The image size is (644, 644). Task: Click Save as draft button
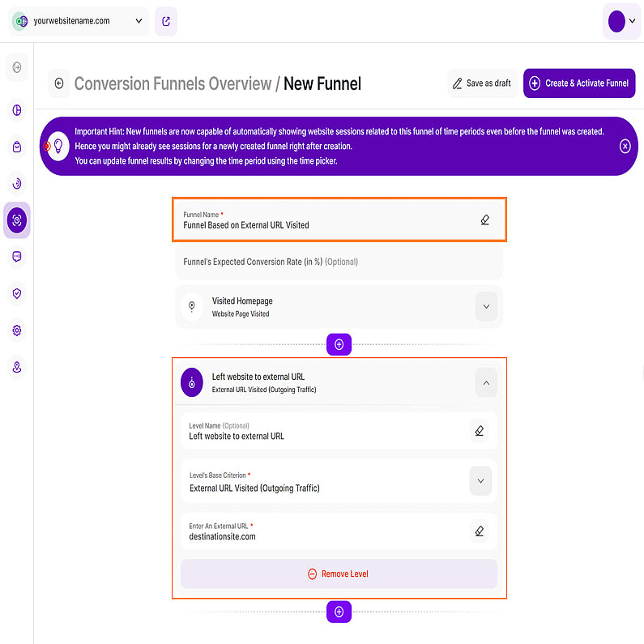pos(482,83)
